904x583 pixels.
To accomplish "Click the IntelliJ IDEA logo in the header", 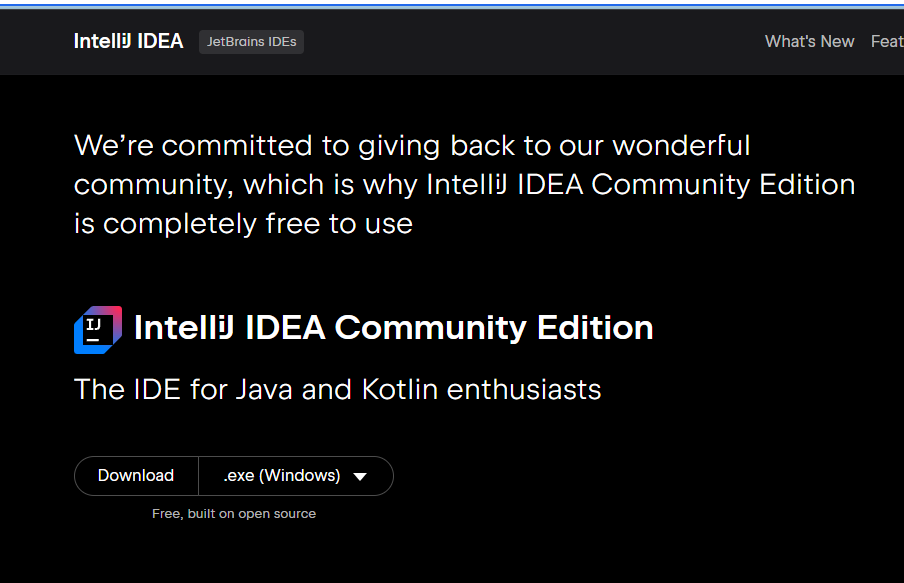I will [128, 41].
